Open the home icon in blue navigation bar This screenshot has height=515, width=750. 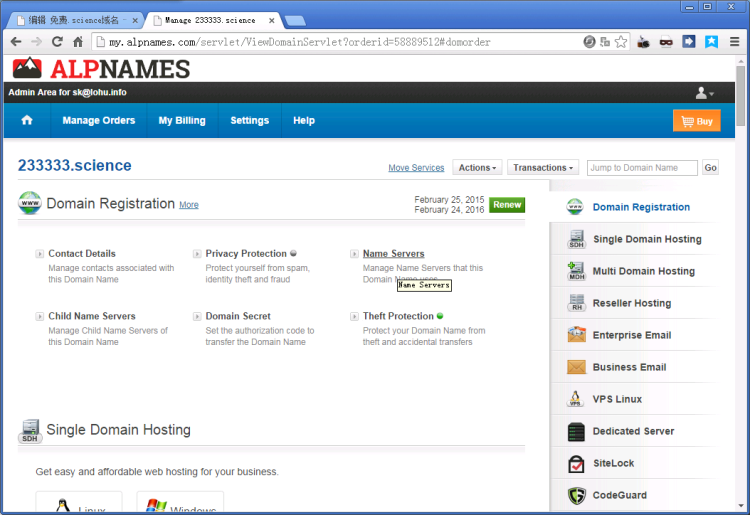tap(27, 120)
